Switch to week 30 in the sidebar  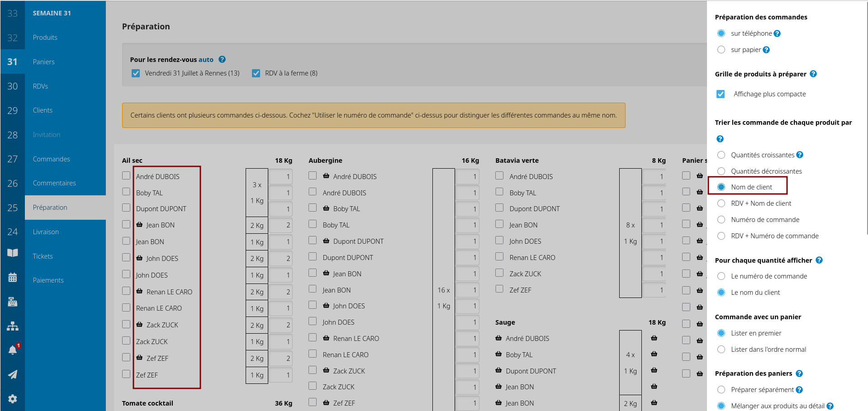[13, 86]
